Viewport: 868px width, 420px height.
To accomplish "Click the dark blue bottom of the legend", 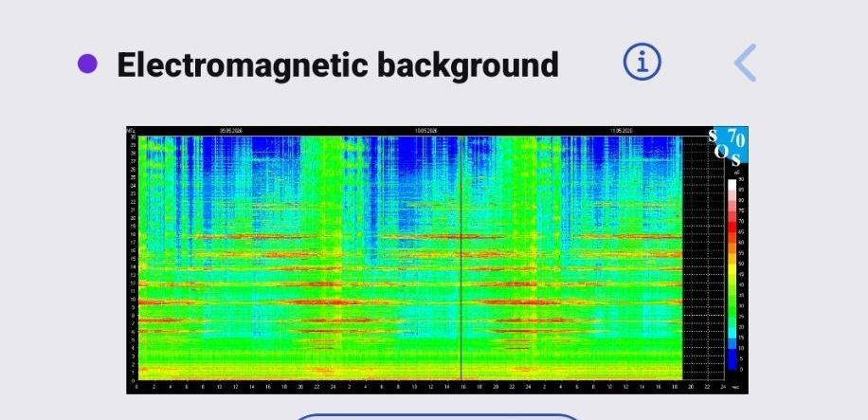I will coord(732,363).
